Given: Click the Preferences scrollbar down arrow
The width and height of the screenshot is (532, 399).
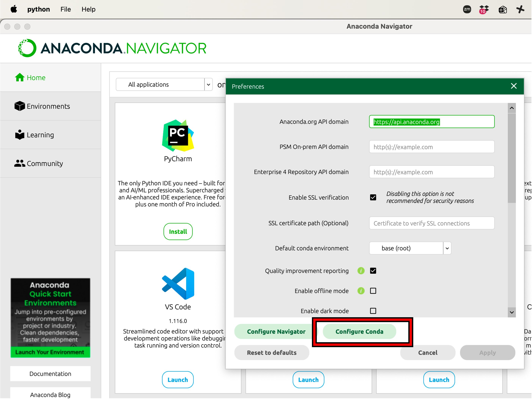Looking at the screenshot, I should pos(512,312).
